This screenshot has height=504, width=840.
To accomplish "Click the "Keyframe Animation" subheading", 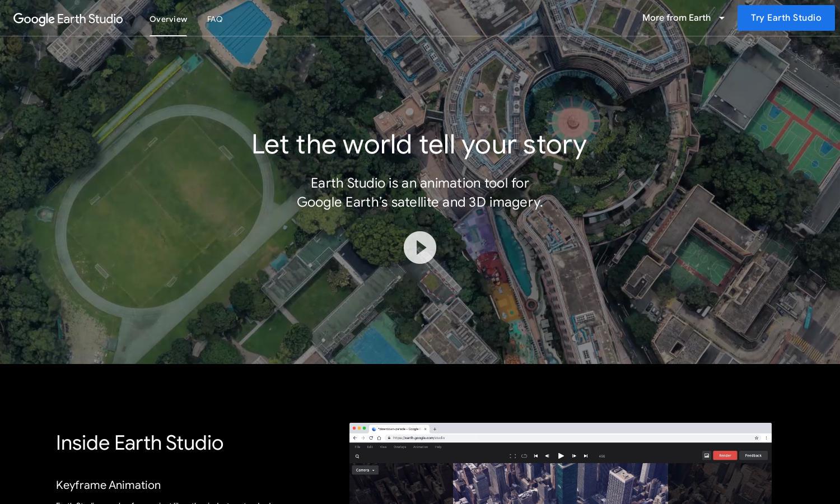I will coord(108,485).
